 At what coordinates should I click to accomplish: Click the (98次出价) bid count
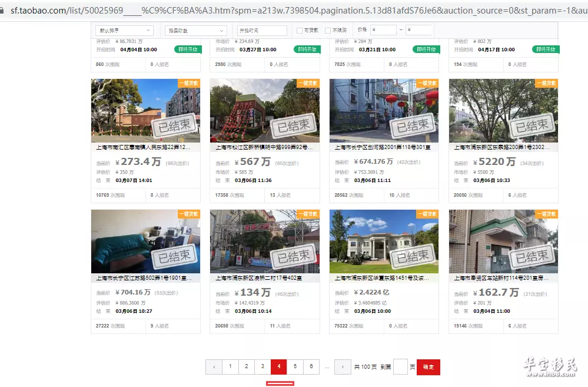(x=177, y=163)
